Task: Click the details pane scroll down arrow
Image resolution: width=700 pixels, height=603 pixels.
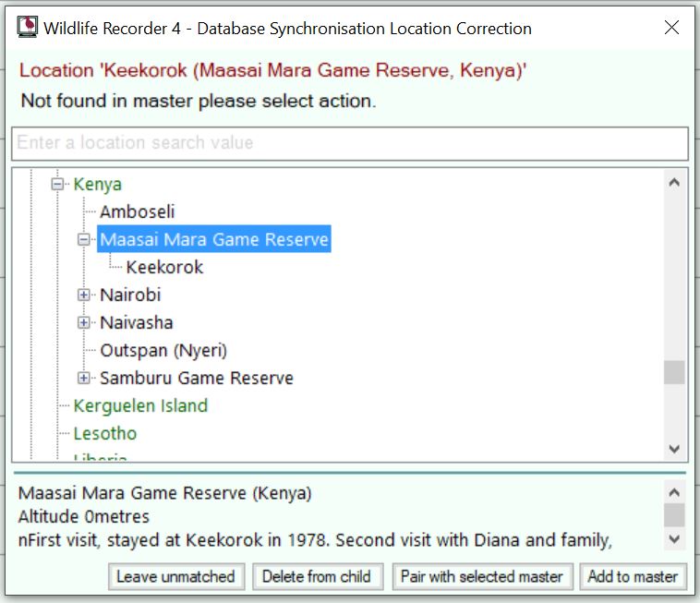Action: click(674, 538)
